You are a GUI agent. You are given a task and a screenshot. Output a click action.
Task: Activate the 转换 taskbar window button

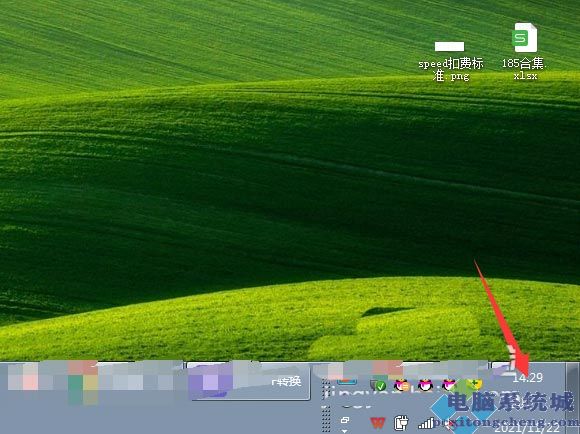[x=249, y=381]
